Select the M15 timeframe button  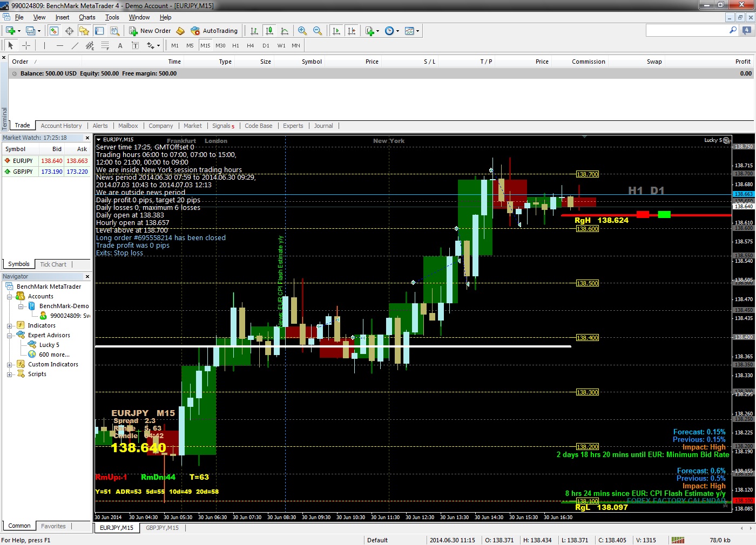point(205,45)
